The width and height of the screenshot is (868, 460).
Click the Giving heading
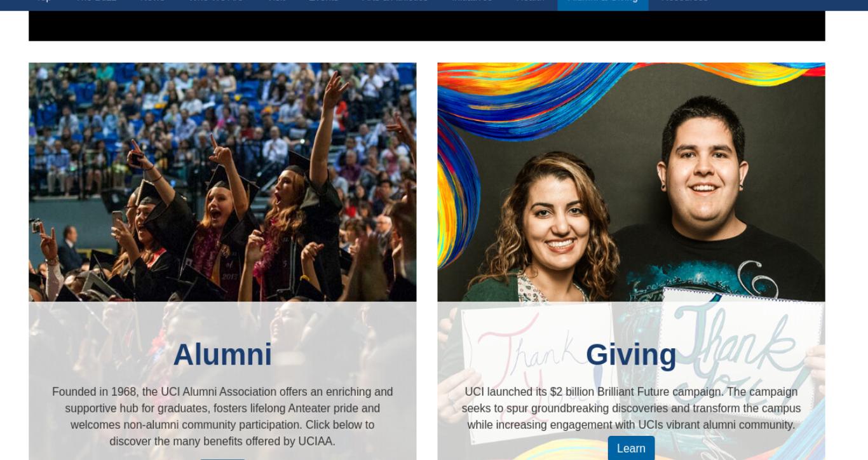point(631,355)
